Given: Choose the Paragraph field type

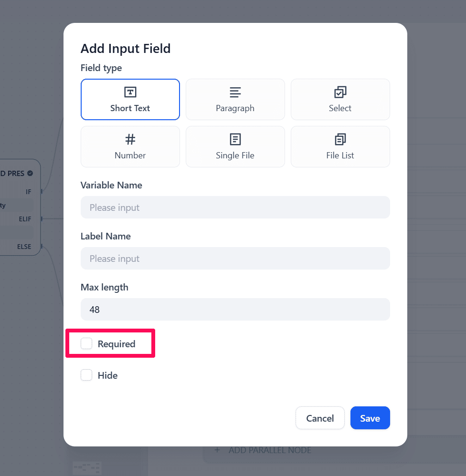Looking at the screenshot, I should click(x=235, y=99).
